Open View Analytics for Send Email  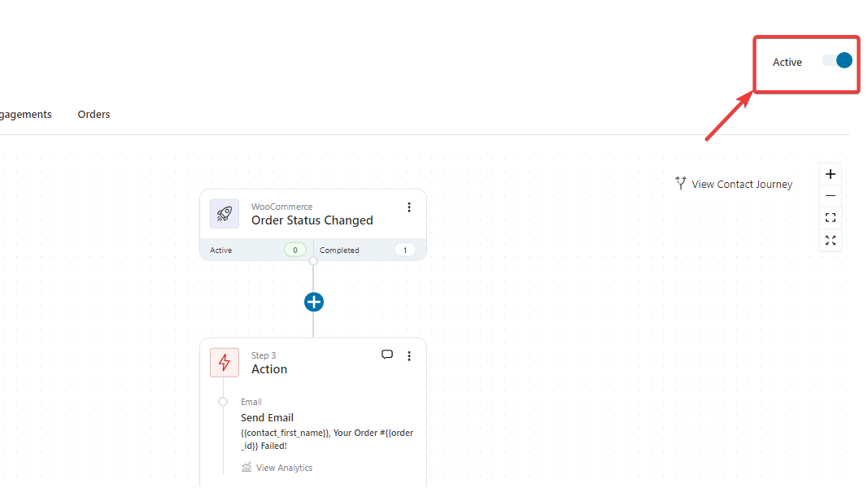point(284,468)
